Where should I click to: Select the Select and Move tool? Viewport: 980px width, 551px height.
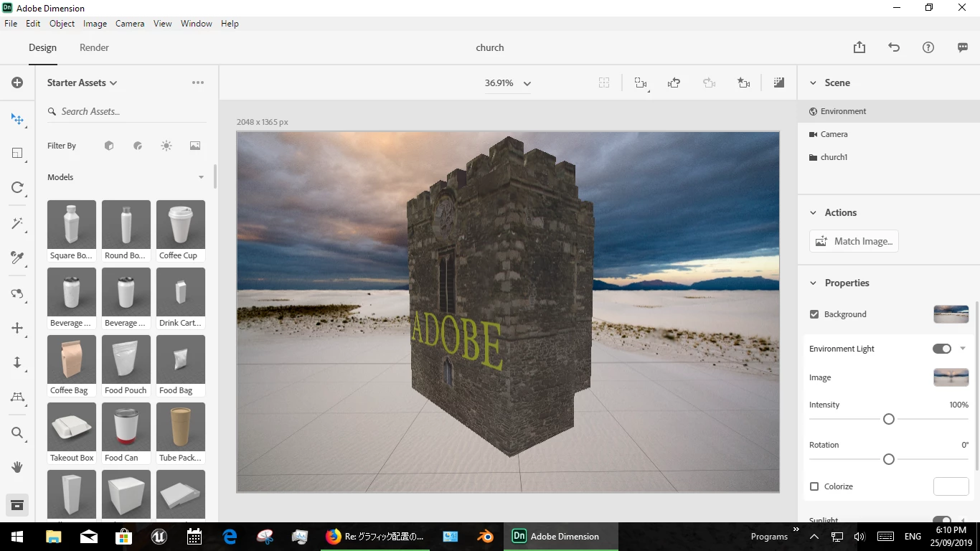click(17, 119)
